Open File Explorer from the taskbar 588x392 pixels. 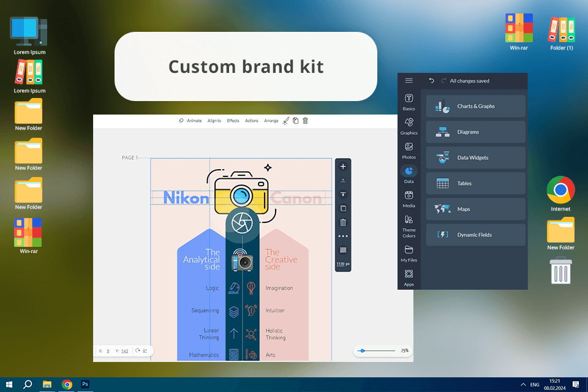47,385
